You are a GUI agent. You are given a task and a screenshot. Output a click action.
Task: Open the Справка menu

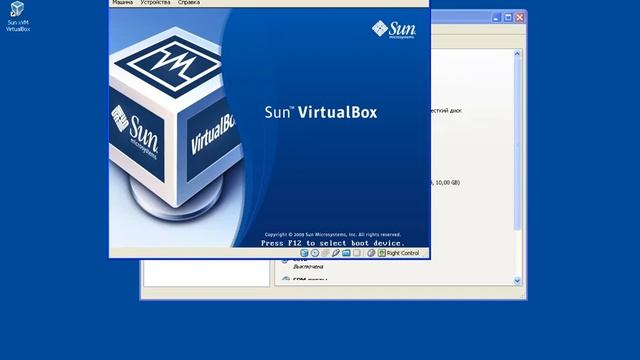pos(189,2)
